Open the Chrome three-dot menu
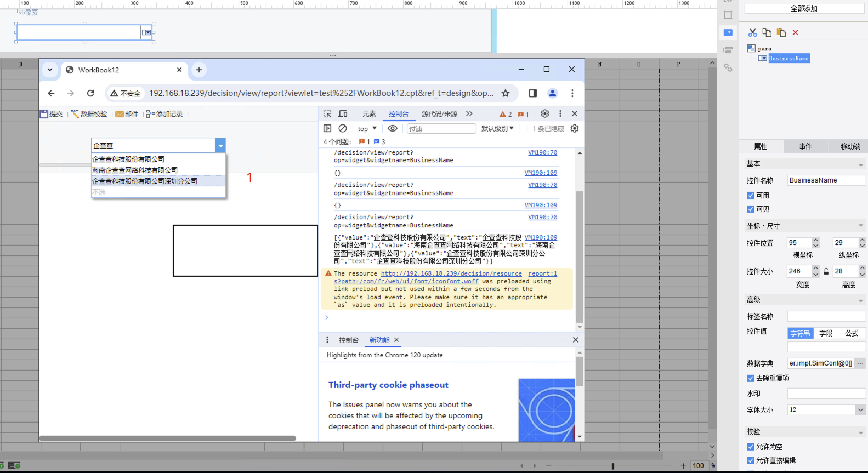This screenshot has width=868, height=473. coord(572,93)
